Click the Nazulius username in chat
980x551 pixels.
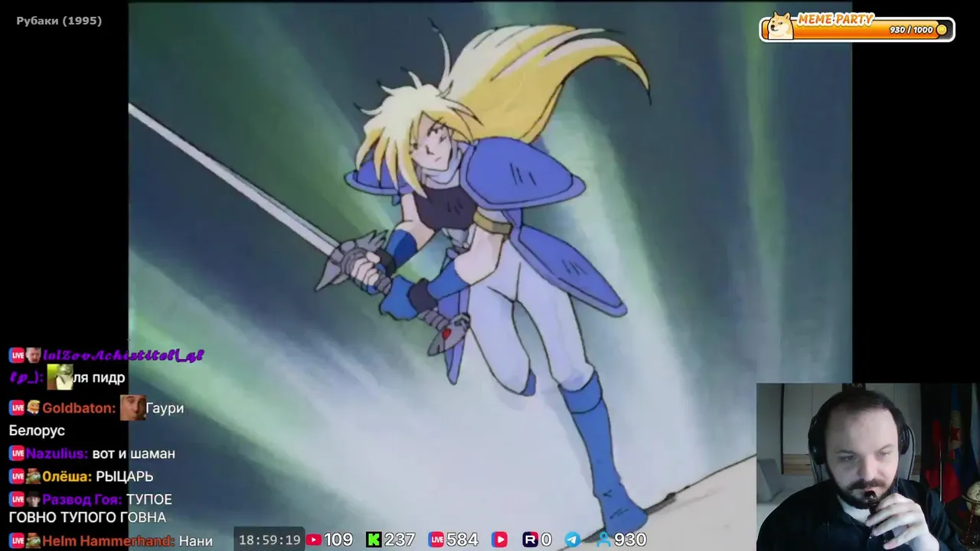[x=57, y=454]
